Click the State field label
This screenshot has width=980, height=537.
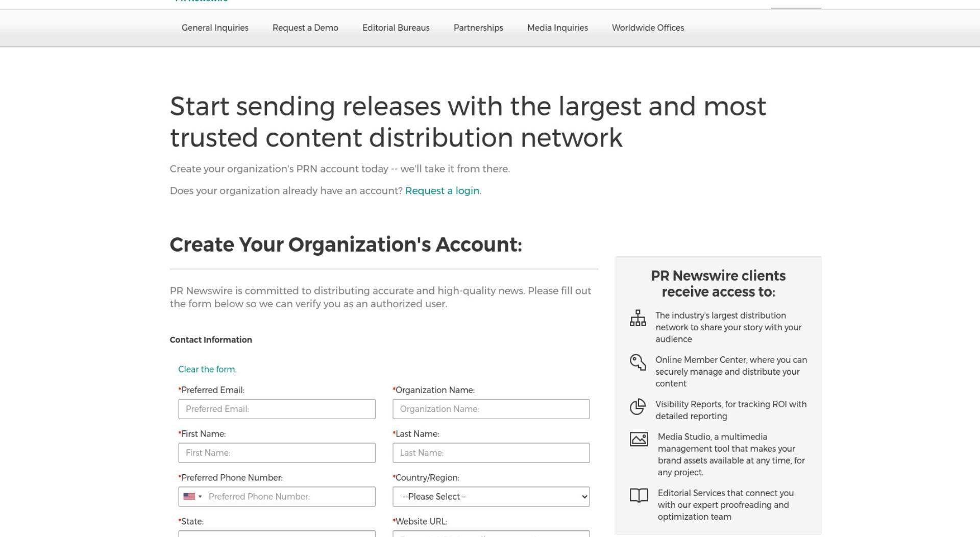pyautogui.click(x=191, y=522)
